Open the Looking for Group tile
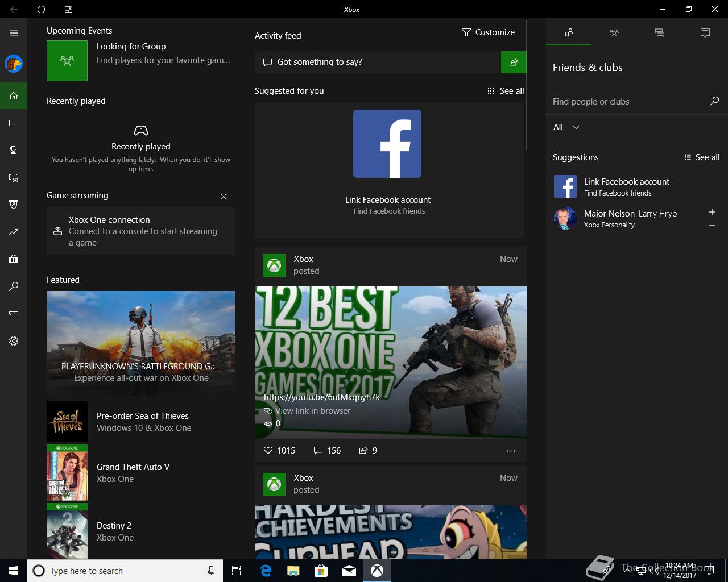Viewport: 728px width, 582px height. coord(141,60)
